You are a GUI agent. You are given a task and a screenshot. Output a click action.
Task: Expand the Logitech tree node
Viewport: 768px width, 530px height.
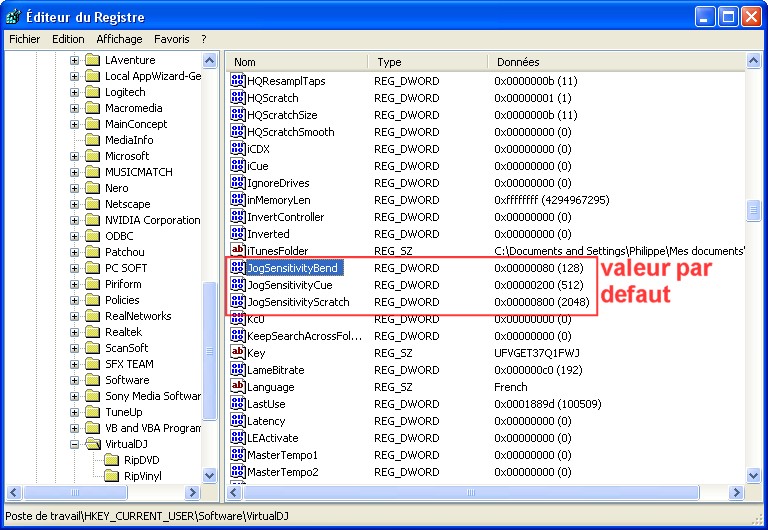point(74,92)
